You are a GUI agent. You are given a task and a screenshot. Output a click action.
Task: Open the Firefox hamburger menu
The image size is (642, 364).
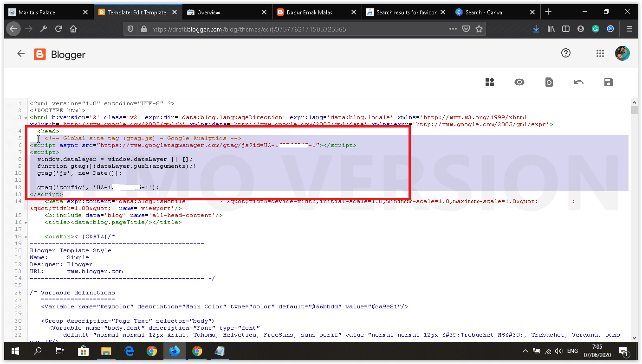tap(629, 29)
